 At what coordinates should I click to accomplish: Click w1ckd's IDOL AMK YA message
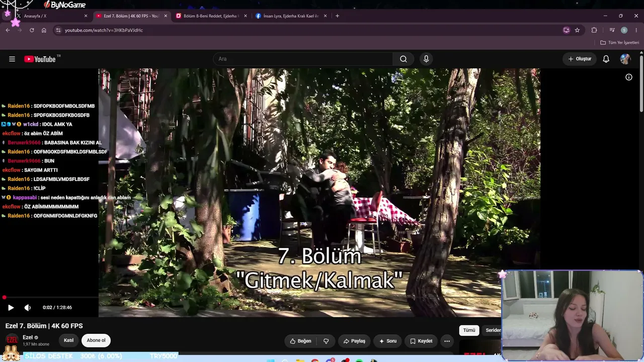point(37,124)
